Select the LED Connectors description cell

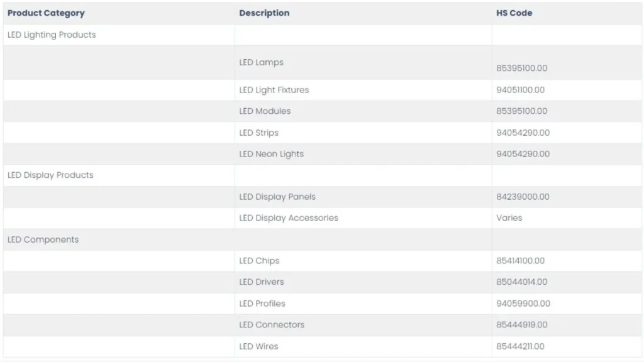coord(272,325)
